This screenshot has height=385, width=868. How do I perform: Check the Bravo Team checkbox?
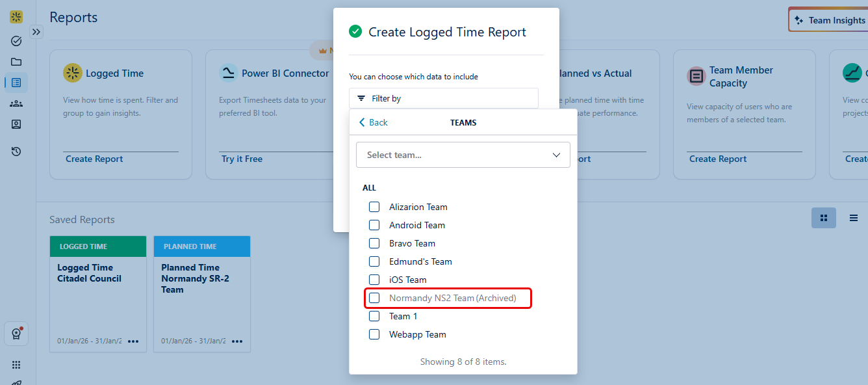[374, 243]
